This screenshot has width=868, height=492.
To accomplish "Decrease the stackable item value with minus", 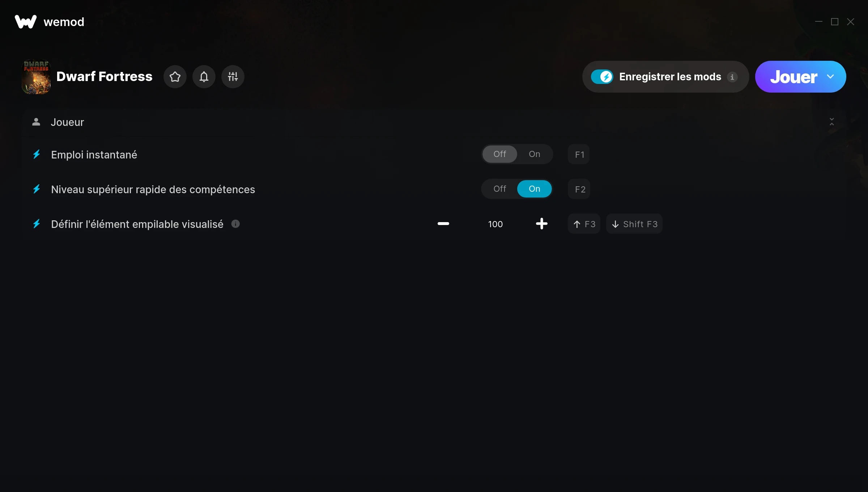I will tap(443, 224).
